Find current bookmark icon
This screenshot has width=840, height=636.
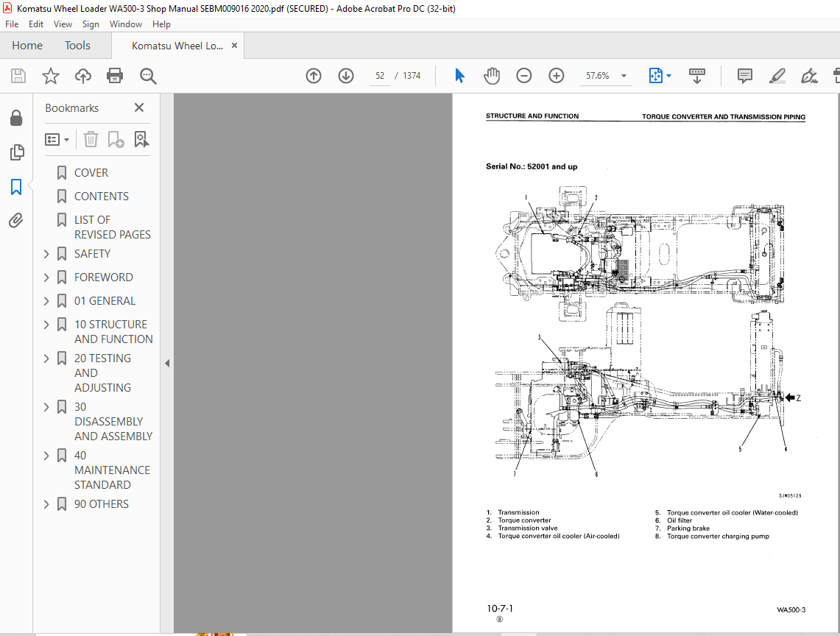141,140
